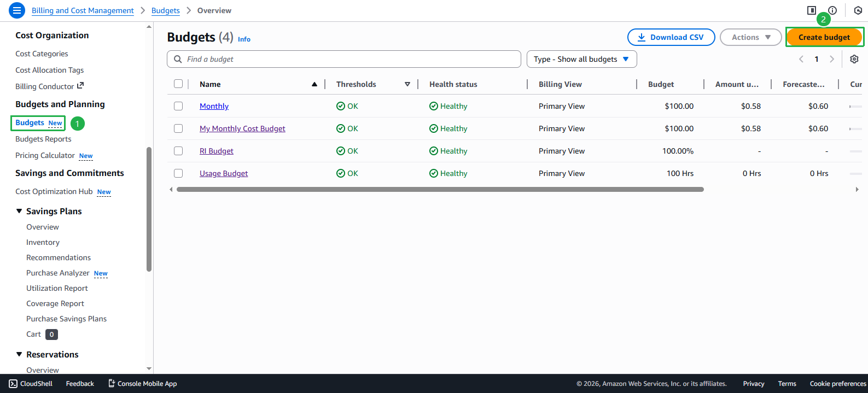Click the info circle icon in header

832,10
